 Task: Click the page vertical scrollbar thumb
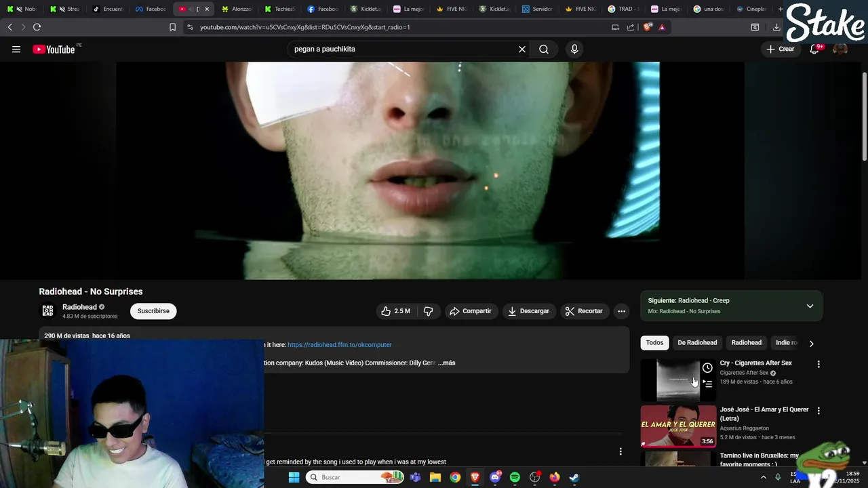(864, 115)
